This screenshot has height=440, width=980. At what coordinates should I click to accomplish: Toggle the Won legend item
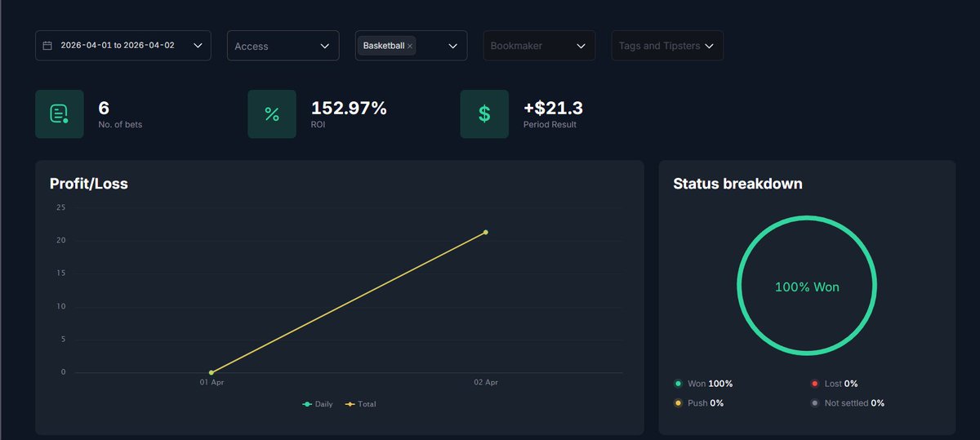[x=703, y=384]
